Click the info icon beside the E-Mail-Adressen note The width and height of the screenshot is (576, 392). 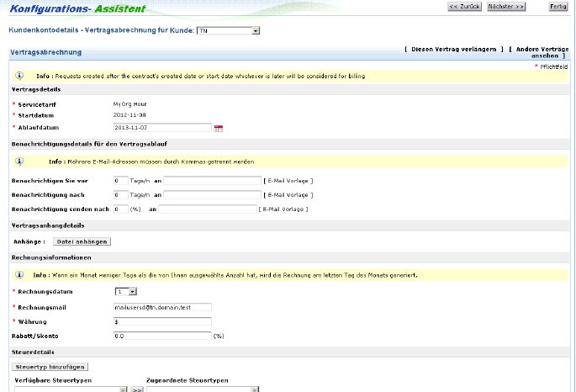point(19,162)
